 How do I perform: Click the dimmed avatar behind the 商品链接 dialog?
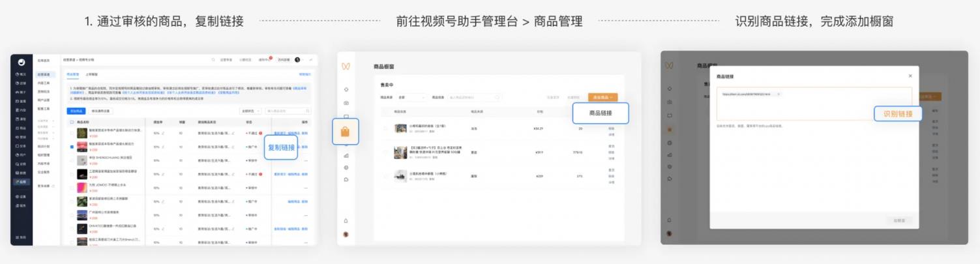tap(669, 235)
